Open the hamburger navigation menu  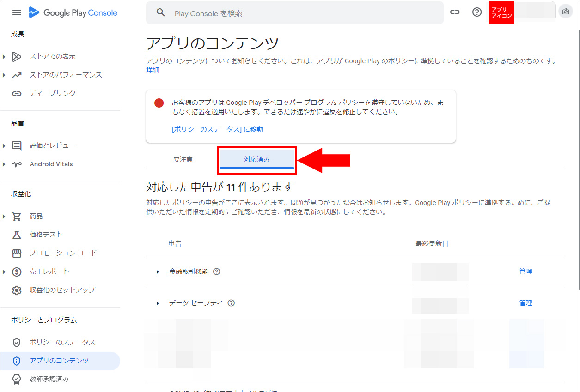pos(17,12)
